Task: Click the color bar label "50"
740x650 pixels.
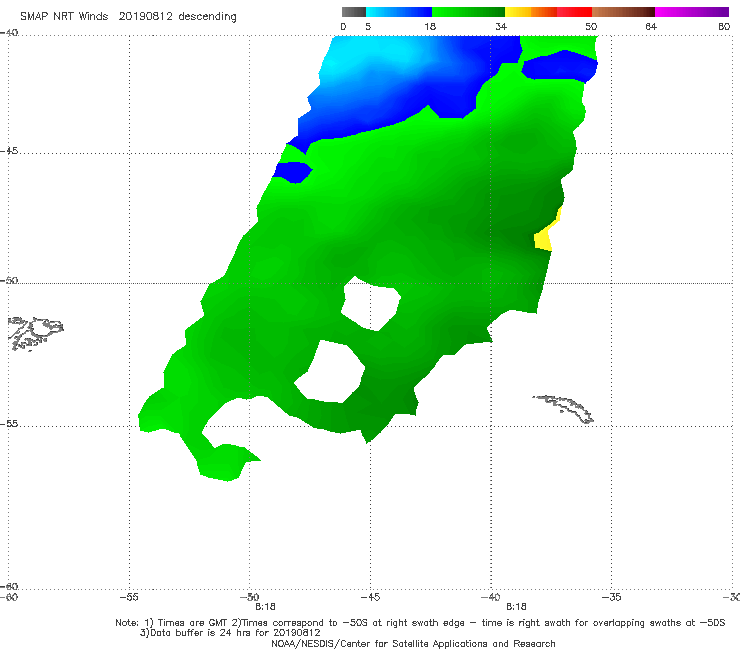Action: [591, 26]
